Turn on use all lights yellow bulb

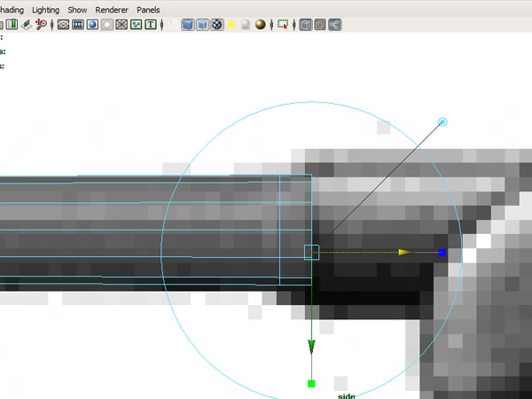point(231,25)
